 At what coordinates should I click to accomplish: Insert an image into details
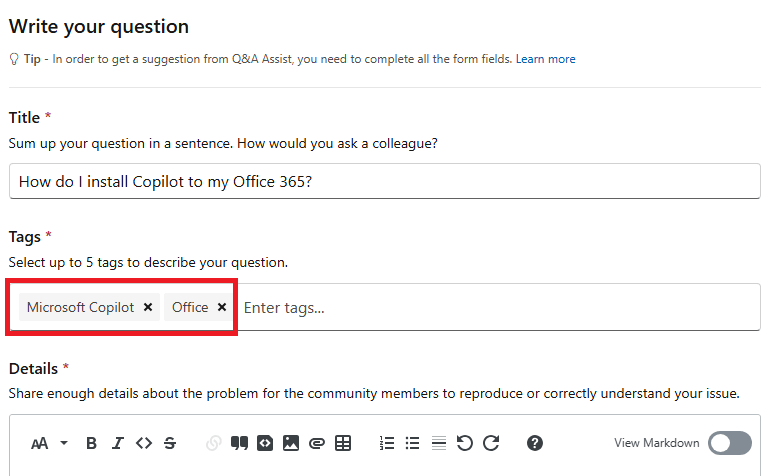click(291, 443)
